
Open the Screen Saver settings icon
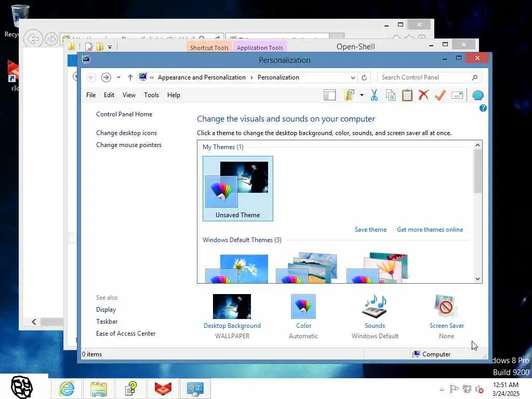tap(446, 307)
